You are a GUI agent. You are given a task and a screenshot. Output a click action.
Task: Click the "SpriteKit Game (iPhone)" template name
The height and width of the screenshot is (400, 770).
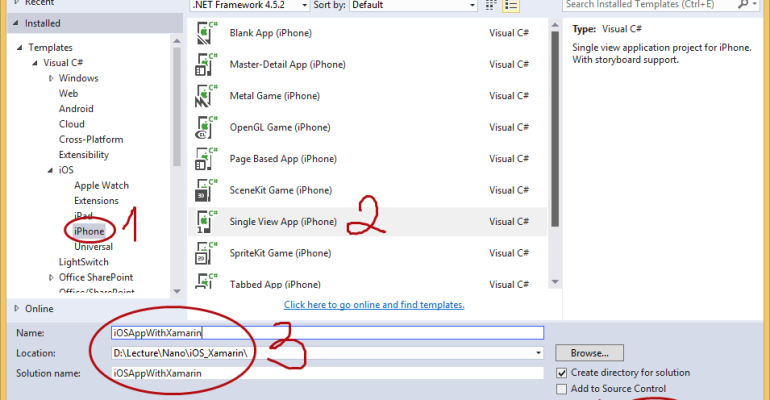pyautogui.click(x=280, y=253)
